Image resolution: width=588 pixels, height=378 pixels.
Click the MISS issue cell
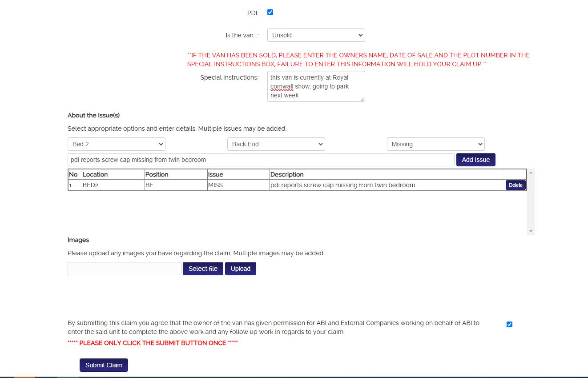point(238,185)
